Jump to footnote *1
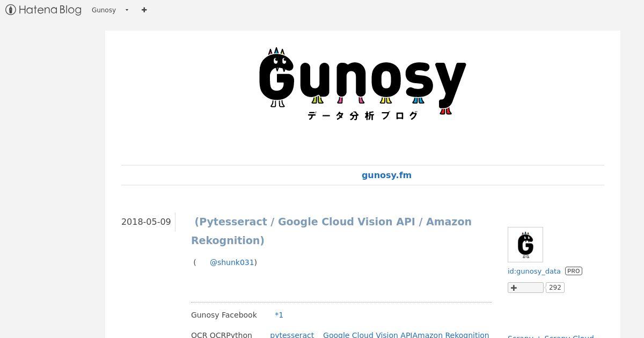 279,315
